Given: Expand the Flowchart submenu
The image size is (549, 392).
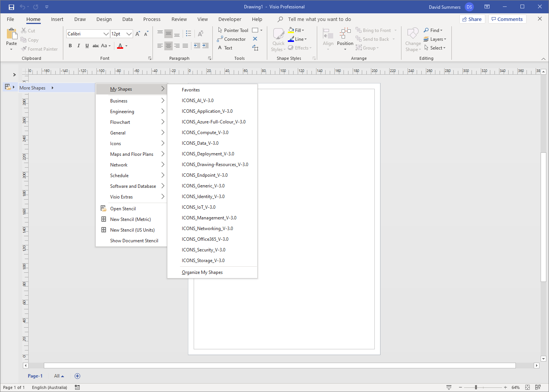Looking at the screenshot, I should pos(132,122).
